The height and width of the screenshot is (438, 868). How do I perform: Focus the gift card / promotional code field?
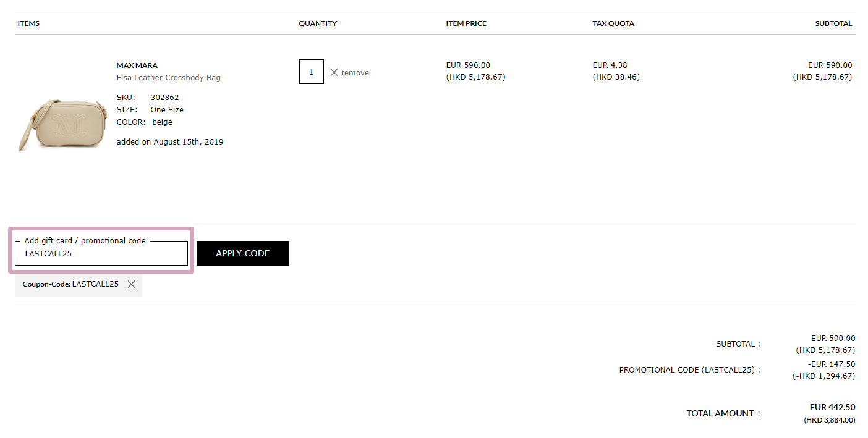click(101, 253)
